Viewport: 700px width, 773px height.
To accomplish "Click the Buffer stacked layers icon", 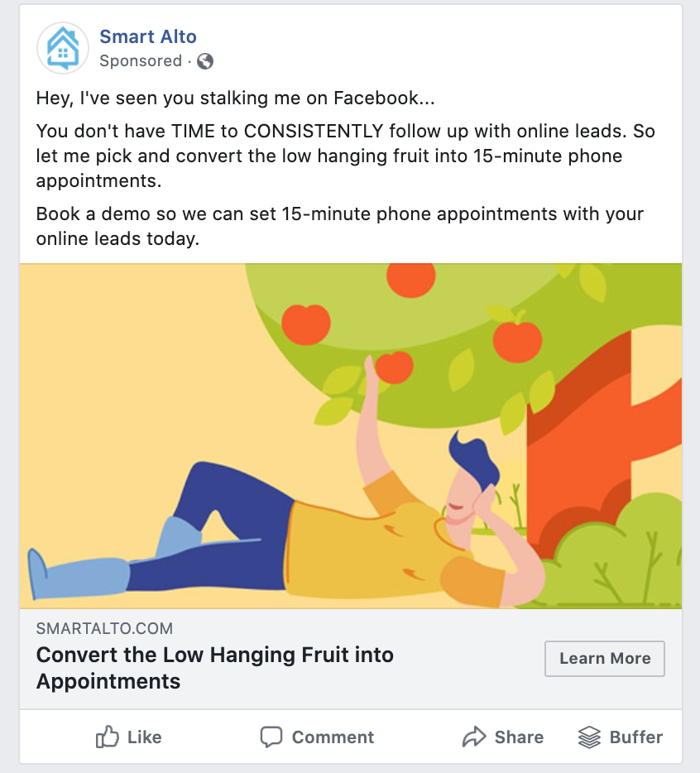I will (x=589, y=737).
